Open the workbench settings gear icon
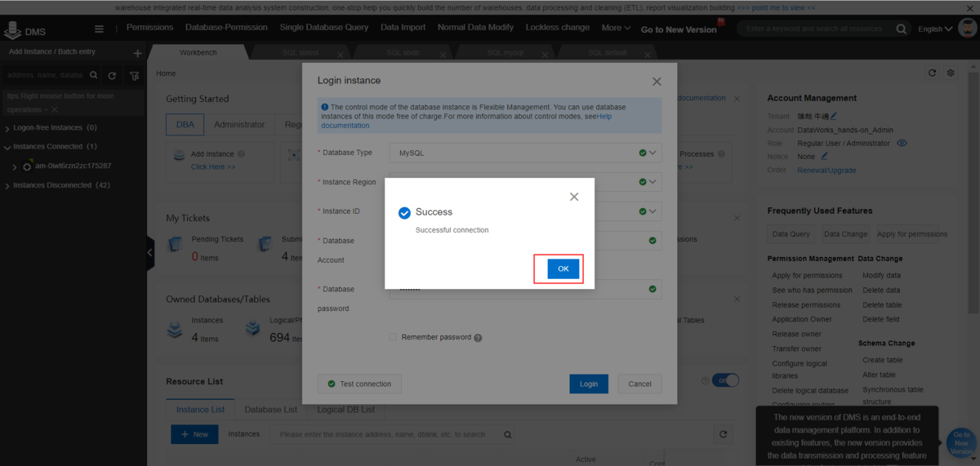 coord(951,73)
